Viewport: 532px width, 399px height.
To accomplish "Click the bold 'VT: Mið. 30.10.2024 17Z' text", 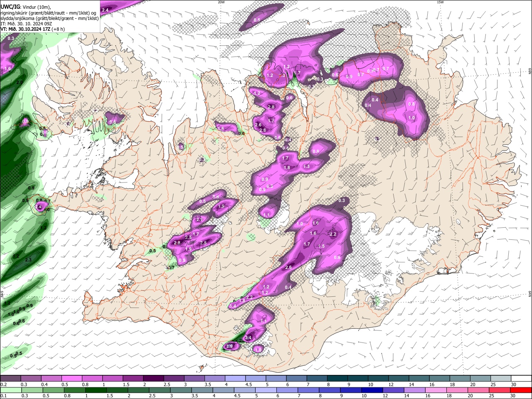I will (x=25, y=29).
